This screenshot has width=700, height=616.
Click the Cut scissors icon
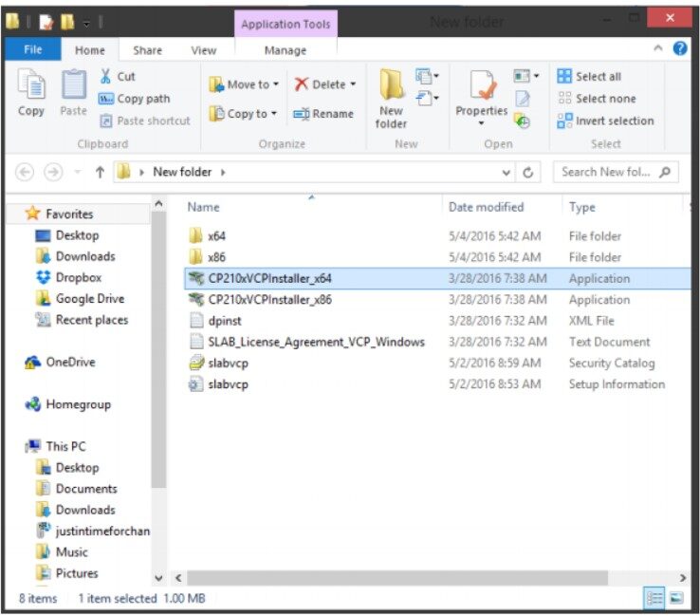pyautogui.click(x=105, y=76)
